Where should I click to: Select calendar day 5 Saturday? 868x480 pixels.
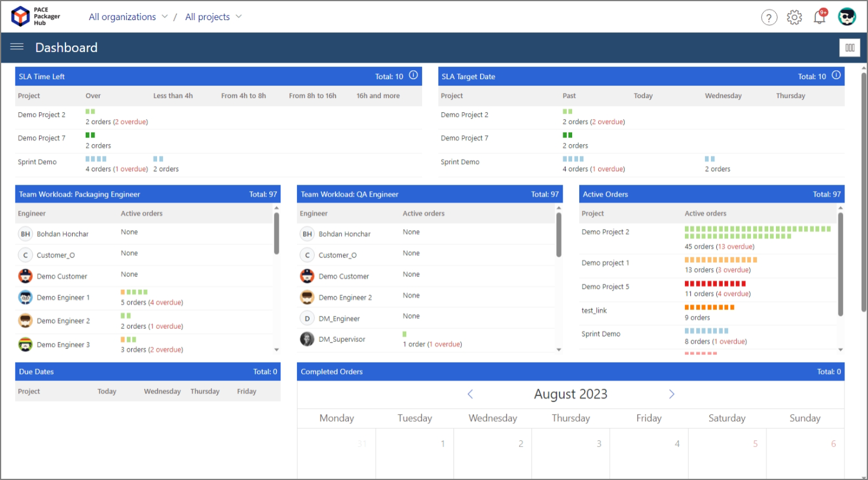click(755, 443)
